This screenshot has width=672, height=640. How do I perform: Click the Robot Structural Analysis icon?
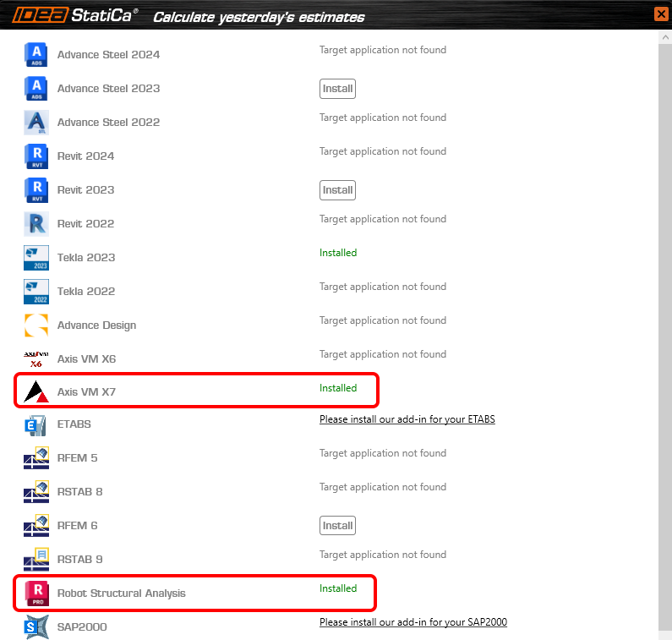click(x=36, y=594)
